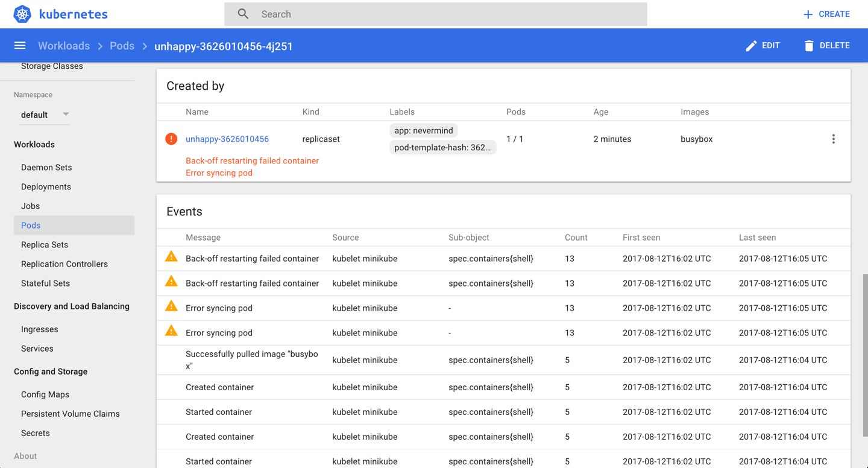This screenshot has width=868, height=468.
Task: Click the pencil Edit icon
Action: (x=751, y=46)
